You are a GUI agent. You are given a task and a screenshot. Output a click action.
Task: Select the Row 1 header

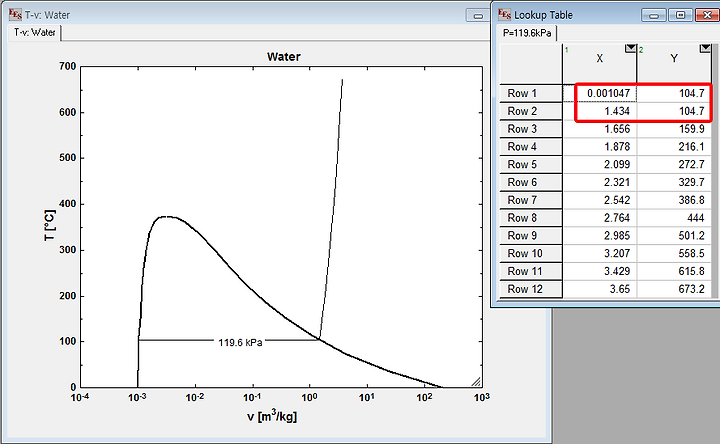[531, 93]
